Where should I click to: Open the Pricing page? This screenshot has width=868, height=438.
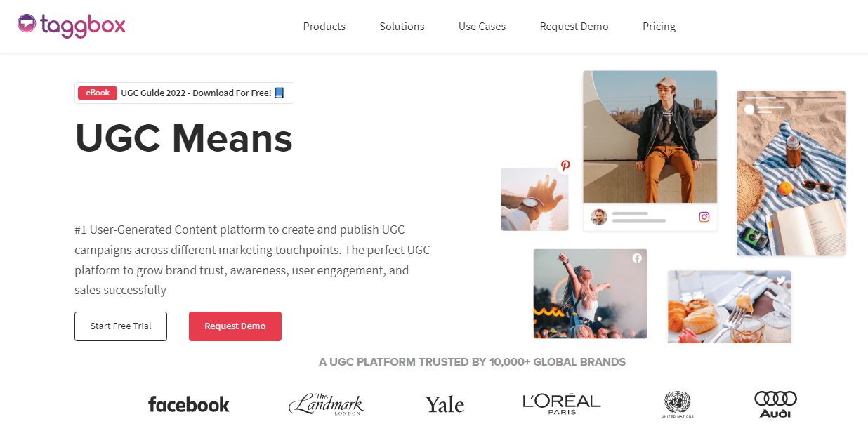click(x=659, y=27)
